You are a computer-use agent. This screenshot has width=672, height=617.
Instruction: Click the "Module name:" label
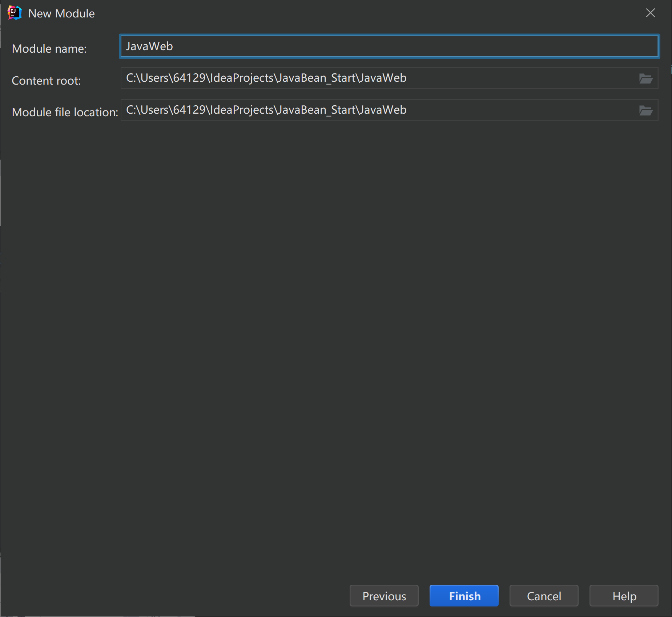49,49
